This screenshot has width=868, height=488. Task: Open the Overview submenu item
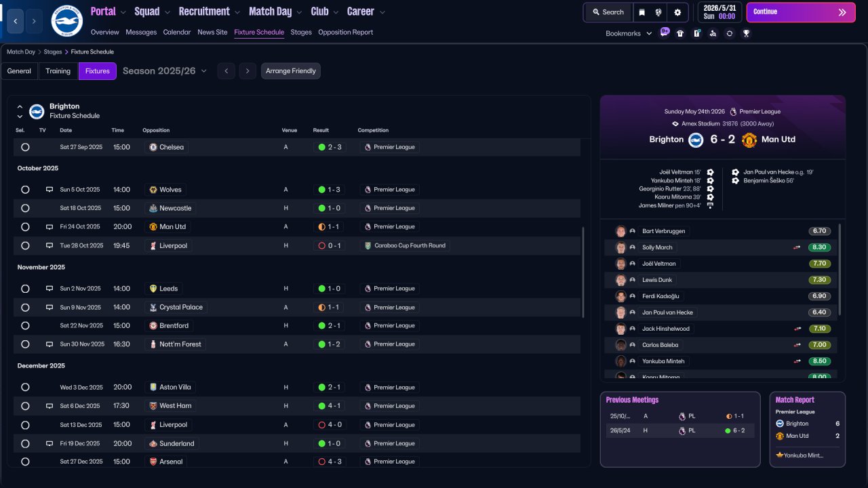tap(104, 32)
